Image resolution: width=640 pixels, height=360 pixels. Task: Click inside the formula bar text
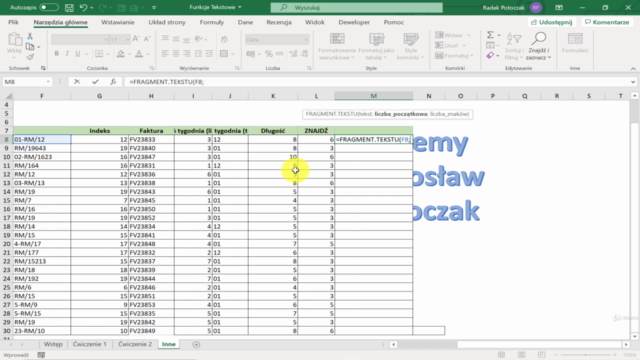tap(167, 82)
